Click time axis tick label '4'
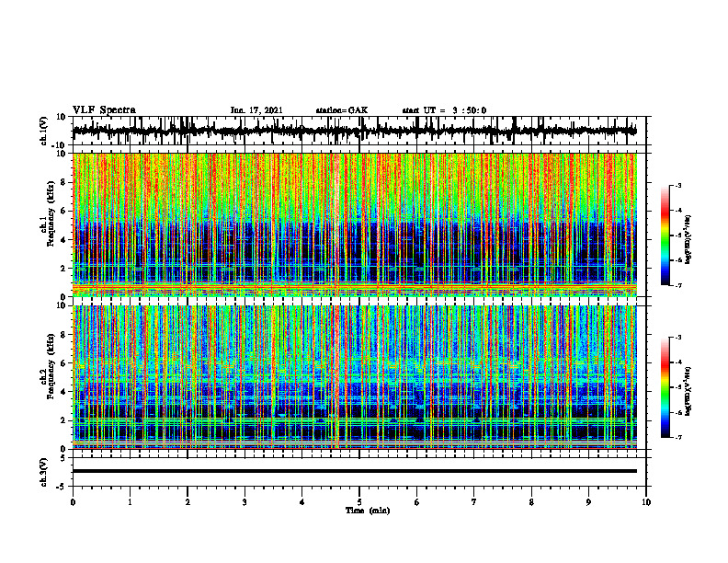 (x=302, y=502)
